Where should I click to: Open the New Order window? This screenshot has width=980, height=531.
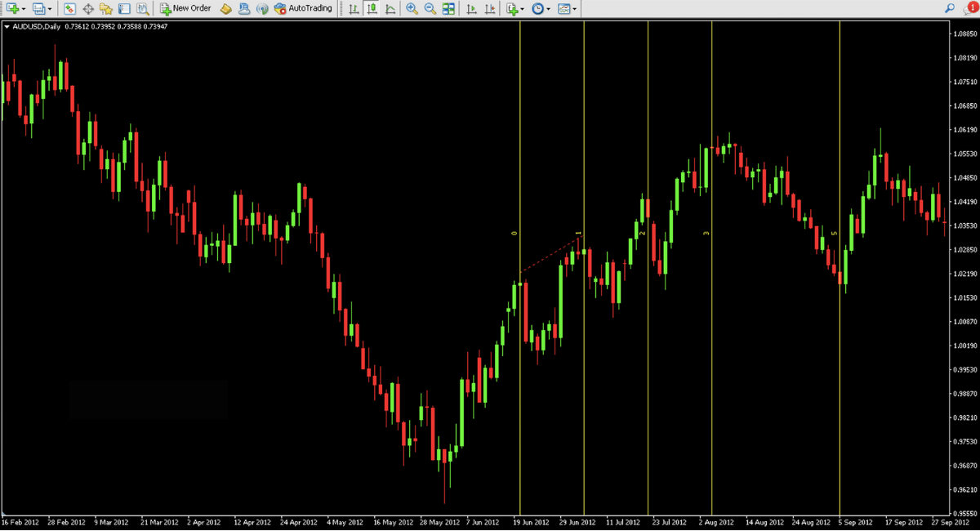(185, 8)
